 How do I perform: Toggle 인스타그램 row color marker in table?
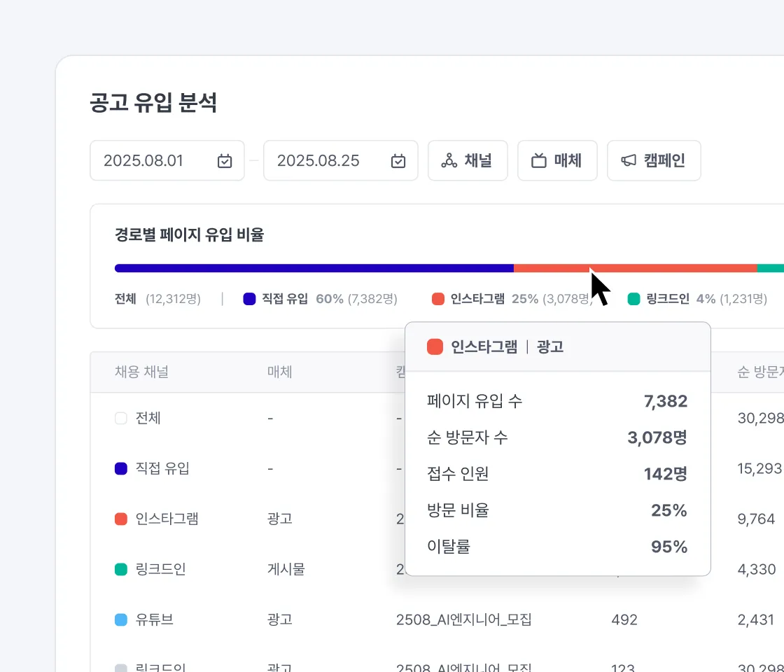[121, 519]
